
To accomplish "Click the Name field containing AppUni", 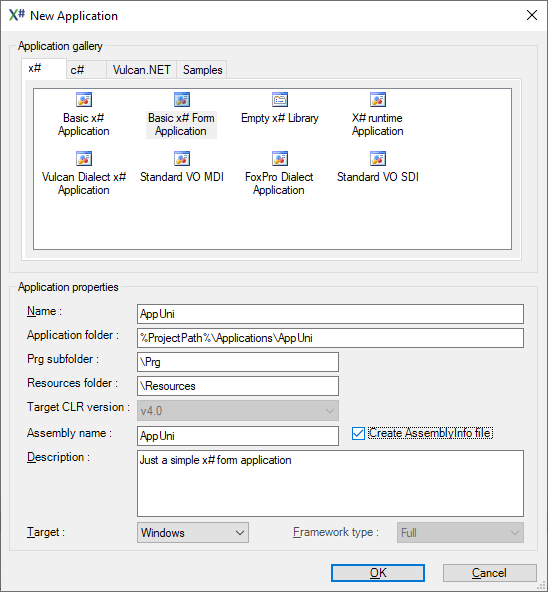I will point(330,314).
